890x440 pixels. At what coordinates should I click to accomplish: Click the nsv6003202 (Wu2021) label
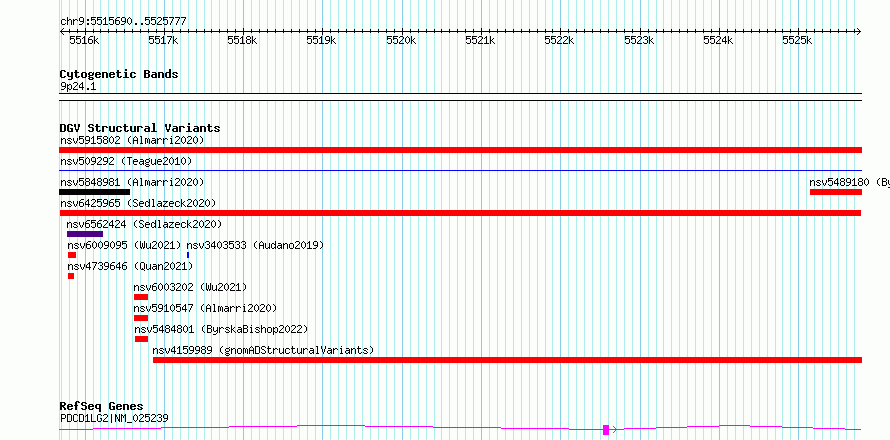tap(190, 287)
